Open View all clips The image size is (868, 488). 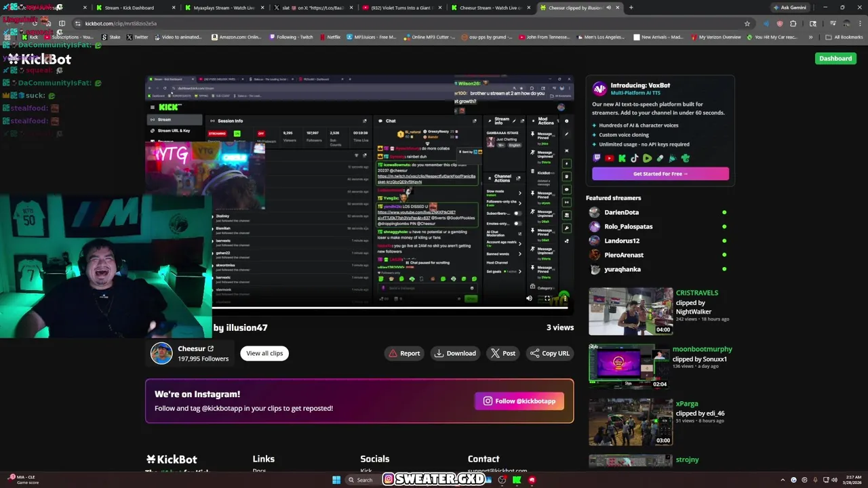click(264, 353)
